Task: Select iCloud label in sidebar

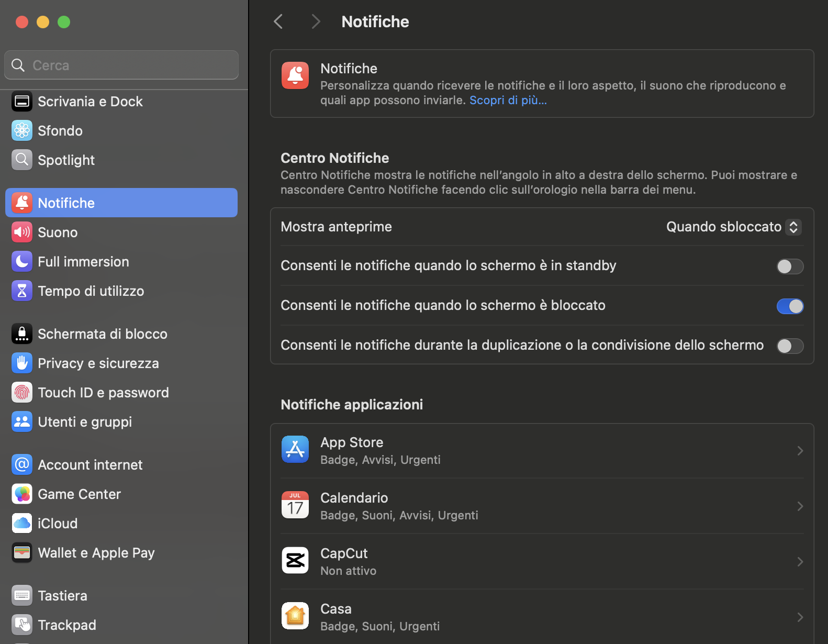Action: (x=58, y=524)
